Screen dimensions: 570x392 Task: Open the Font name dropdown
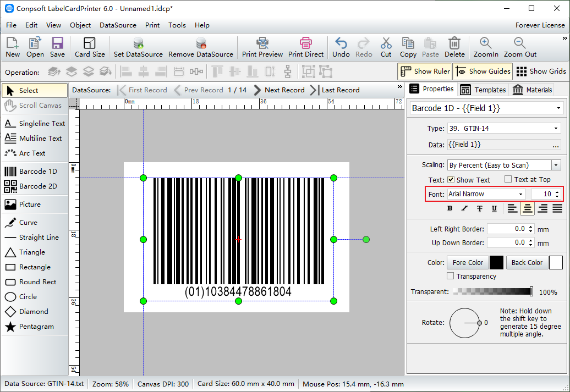click(520, 194)
